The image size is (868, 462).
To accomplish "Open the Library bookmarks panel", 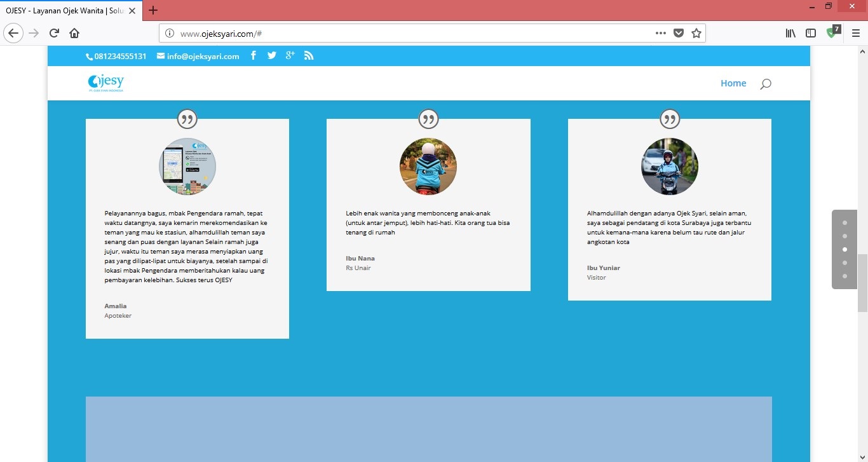I will 790,33.
